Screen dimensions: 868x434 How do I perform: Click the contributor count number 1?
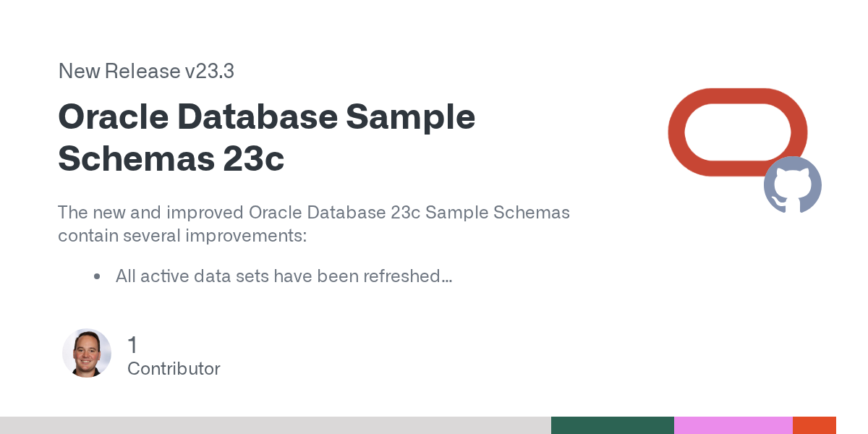(132, 345)
